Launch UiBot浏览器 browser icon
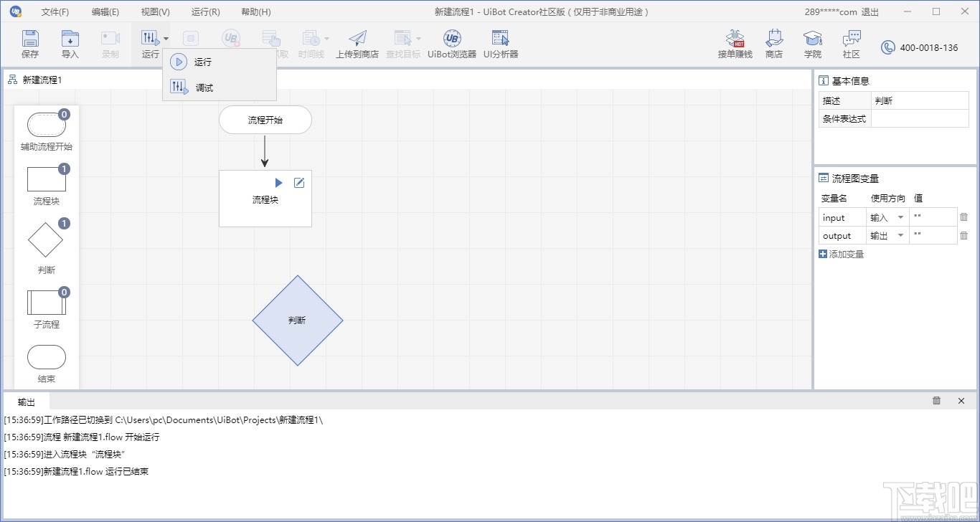This screenshot has height=522, width=980. pos(452,39)
